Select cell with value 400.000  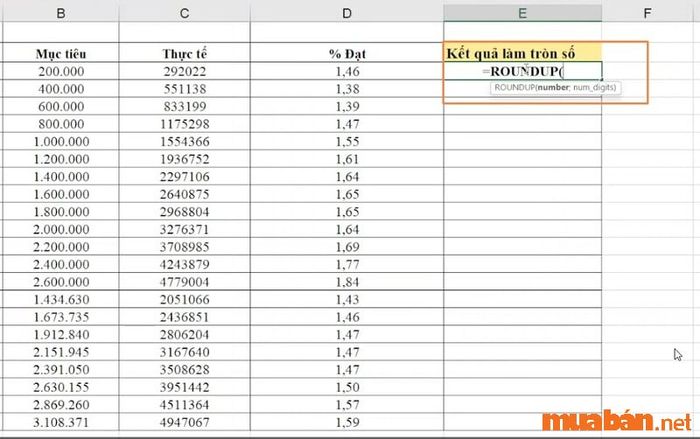[61, 89]
